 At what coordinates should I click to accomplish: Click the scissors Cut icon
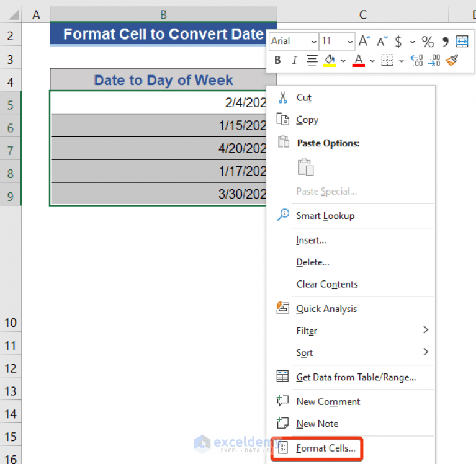coord(282,97)
